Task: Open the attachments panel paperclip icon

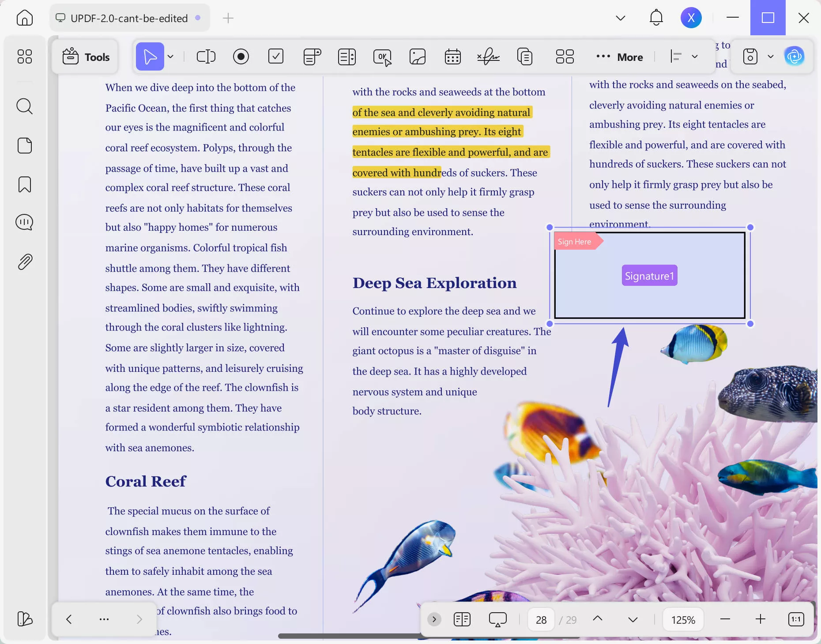Action: (25, 262)
